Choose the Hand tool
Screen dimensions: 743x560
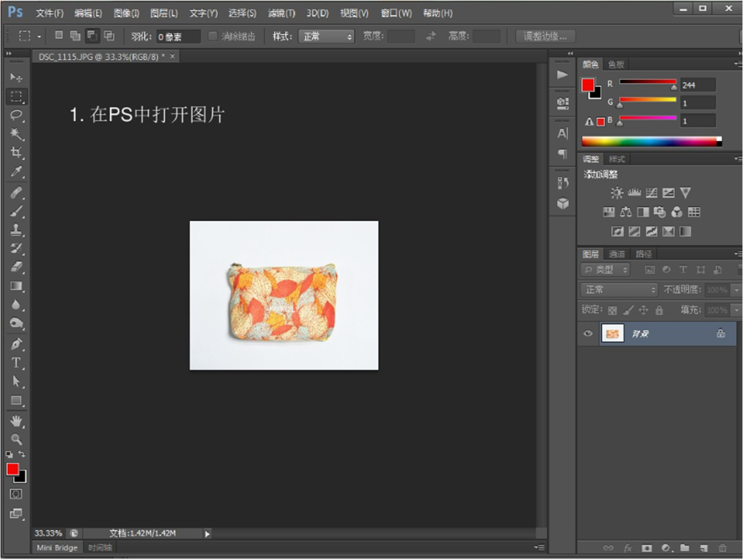tap(16, 420)
